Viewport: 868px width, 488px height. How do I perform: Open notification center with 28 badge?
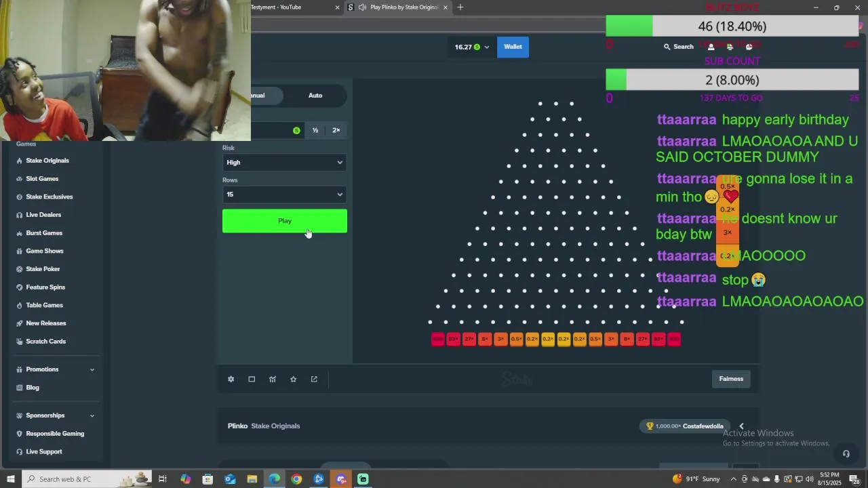854,479
